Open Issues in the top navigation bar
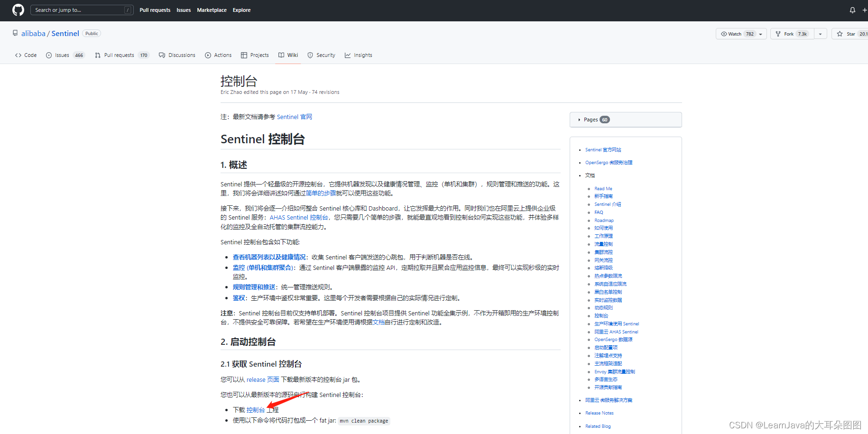This screenshot has width=868, height=434. 184,10
